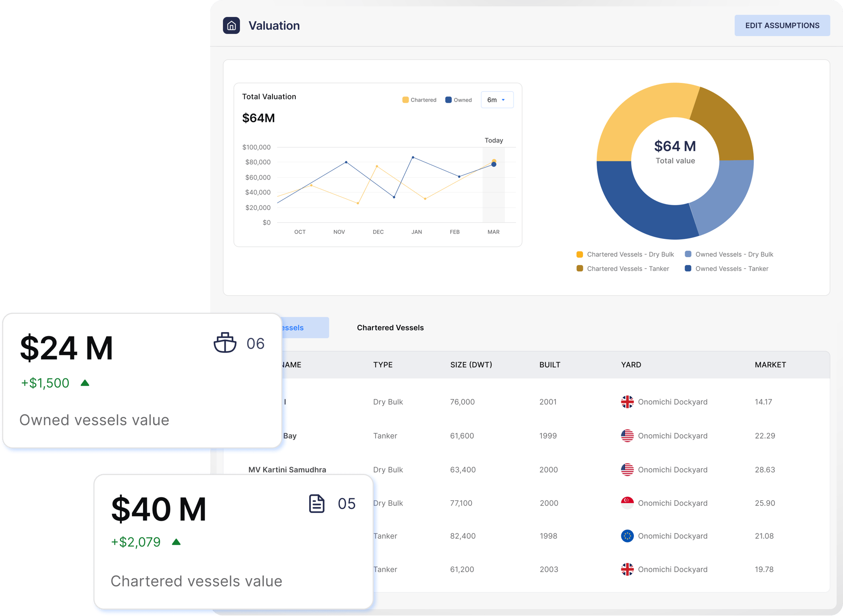Sort table by MARKET column header

[x=770, y=365]
